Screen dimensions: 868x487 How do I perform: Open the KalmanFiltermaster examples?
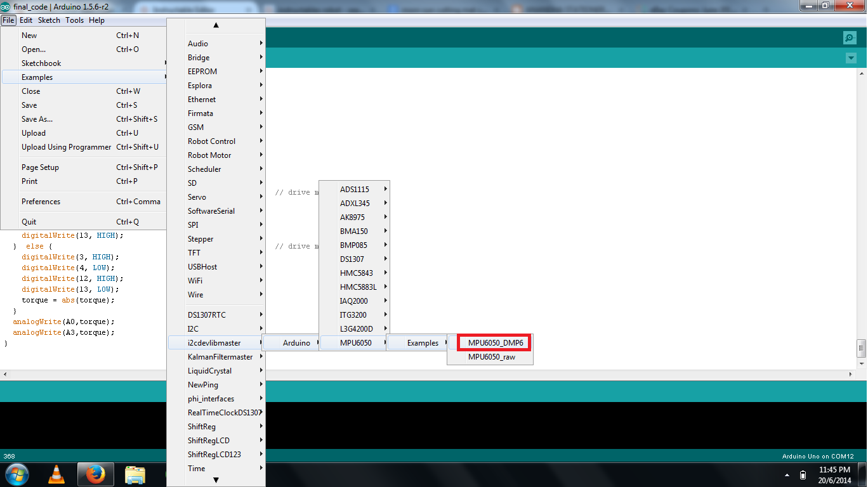(216, 357)
